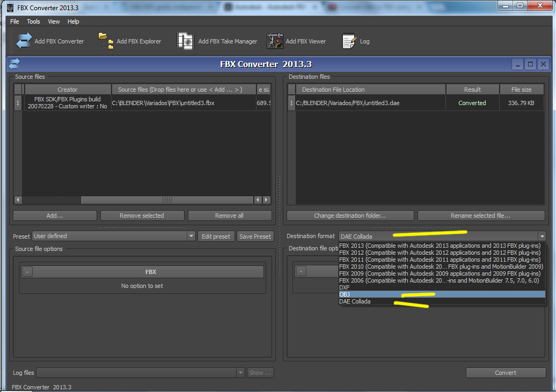Choose DXF destination format
556x392 pixels.
[x=442, y=287]
